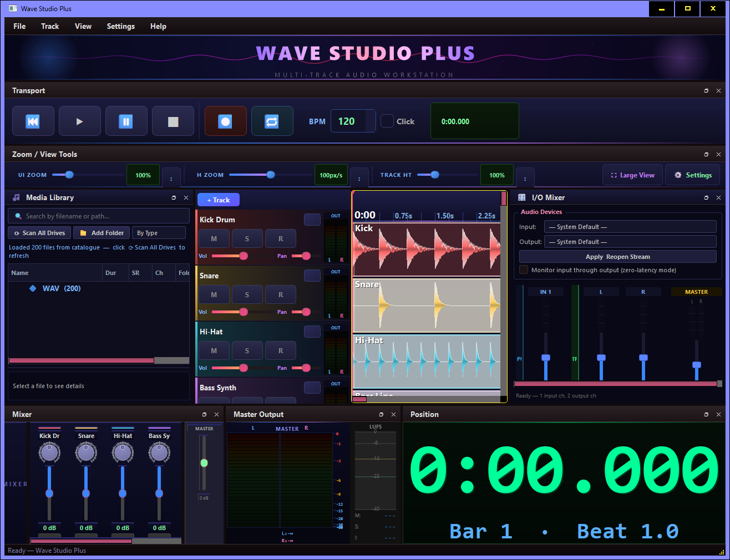Screen dimensions: 730x560
Task: Adjust the Snare Pan slider handle
Action: point(306,312)
